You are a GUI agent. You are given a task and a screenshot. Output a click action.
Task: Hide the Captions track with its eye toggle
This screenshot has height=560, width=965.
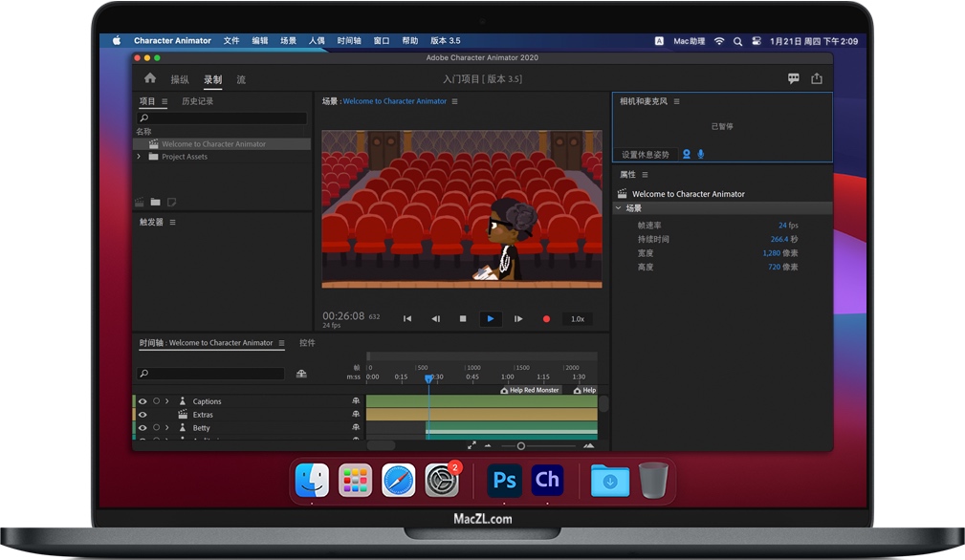pyautogui.click(x=143, y=401)
